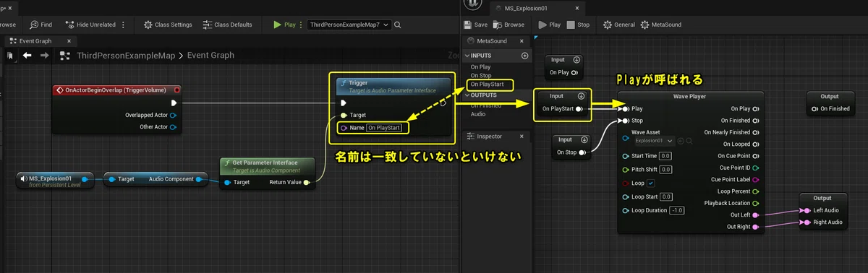Click the Trigger node exec input pin
This screenshot has width=868, height=273.
pos(343,103)
